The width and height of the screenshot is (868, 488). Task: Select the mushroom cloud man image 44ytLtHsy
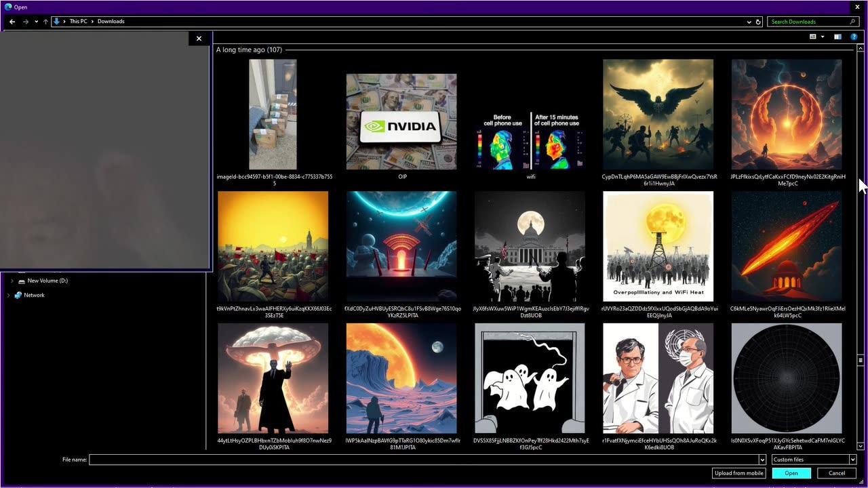click(273, 378)
